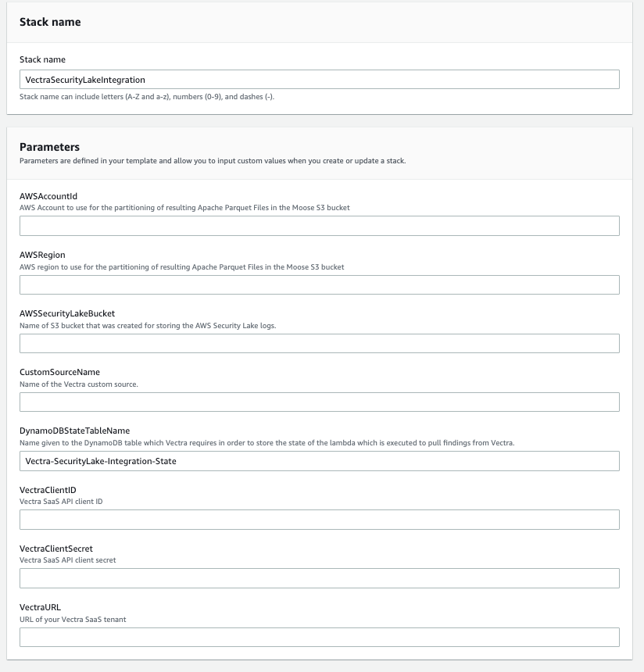Select the AWSRegion text field
The height and width of the screenshot is (672, 644).
click(319, 284)
